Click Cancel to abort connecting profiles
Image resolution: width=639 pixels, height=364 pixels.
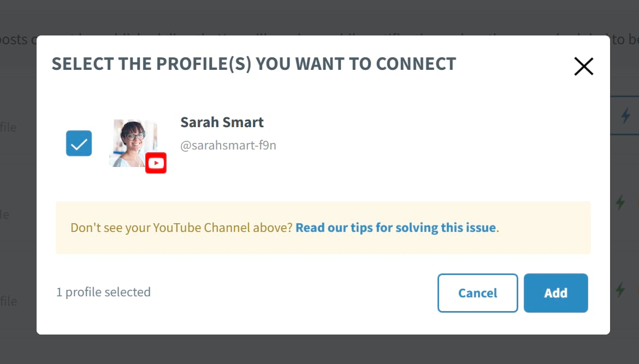(477, 293)
